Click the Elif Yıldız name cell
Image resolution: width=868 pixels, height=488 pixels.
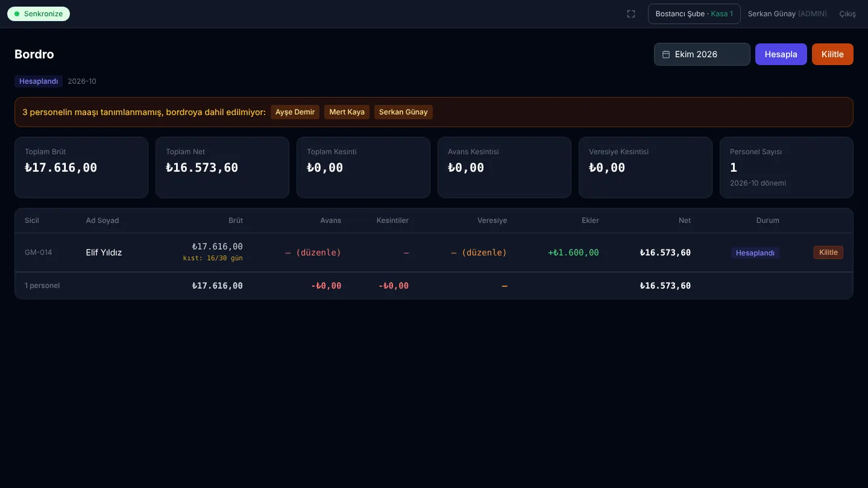click(104, 252)
